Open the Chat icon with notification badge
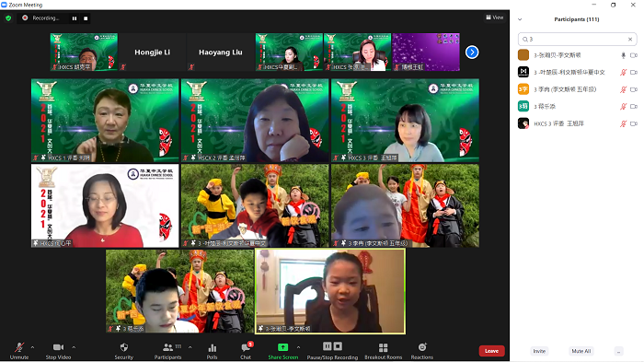 point(246,347)
